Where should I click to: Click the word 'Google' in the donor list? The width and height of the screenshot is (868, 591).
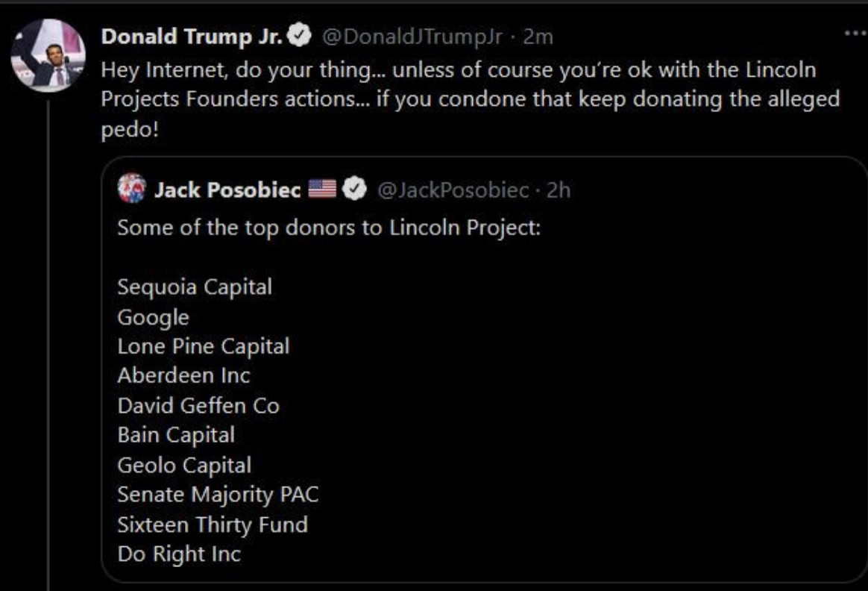tap(153, 317)
